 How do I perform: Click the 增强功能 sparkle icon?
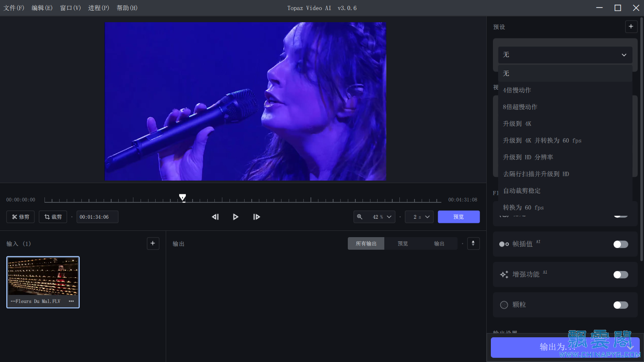point(504,275)
